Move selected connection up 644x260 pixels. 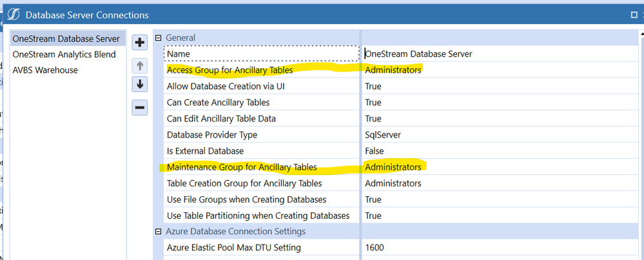coord(140,65)
